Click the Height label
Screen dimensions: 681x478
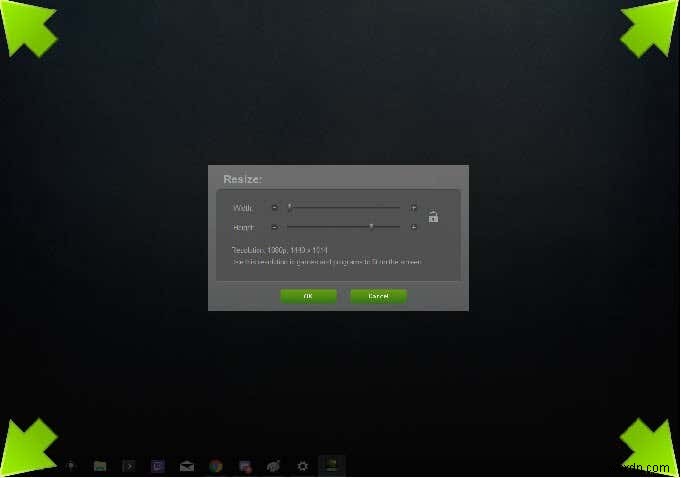click(x=244, y=227)
